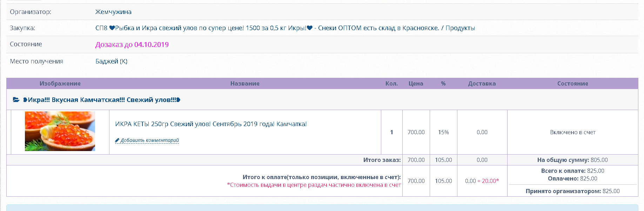The height and width of the screenshot is (211, 644).
Task: Click the % column header
Action: pyautogui.click(x=443, y=83)
